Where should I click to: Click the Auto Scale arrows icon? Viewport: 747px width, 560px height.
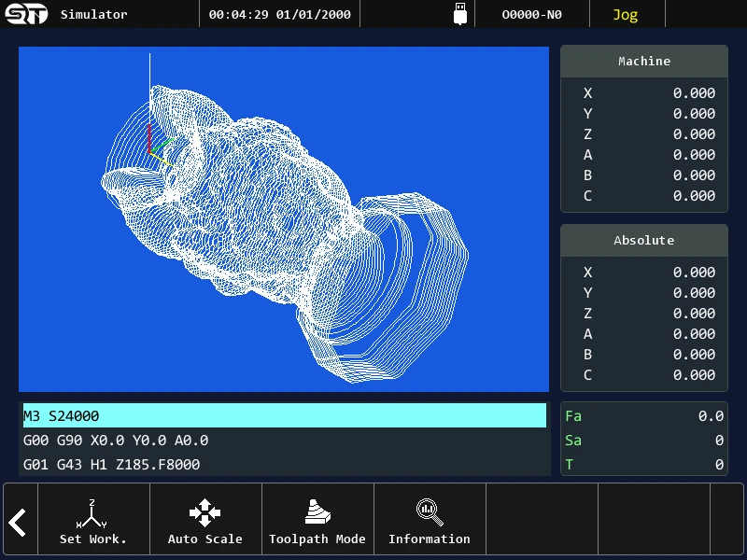pyautogui.click(x=204, y=512)
